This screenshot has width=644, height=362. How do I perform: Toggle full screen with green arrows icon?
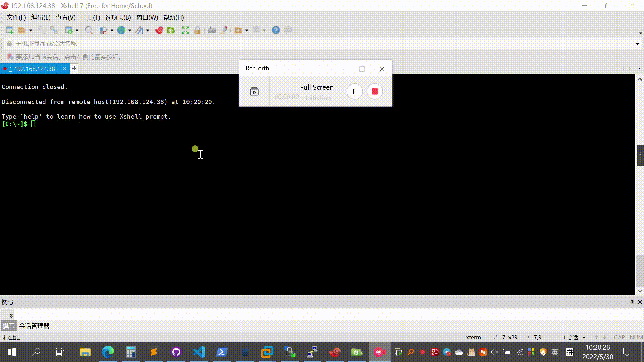185,31
